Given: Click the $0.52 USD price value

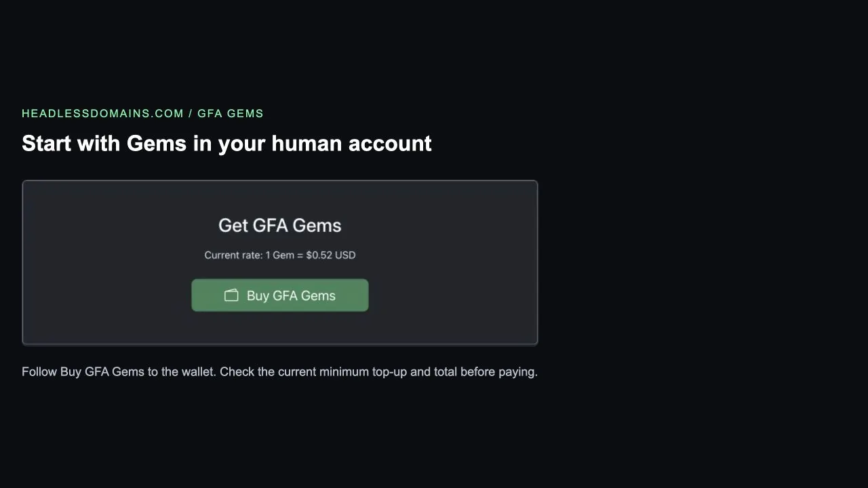Looking at the screenshot, I should click(330, 256).
